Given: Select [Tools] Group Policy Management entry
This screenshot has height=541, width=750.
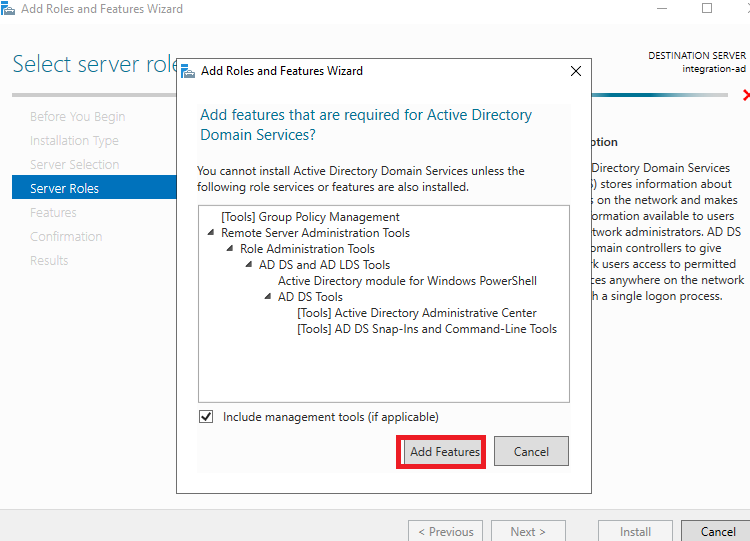Looking at the screenshot, I should click(310, 217).
